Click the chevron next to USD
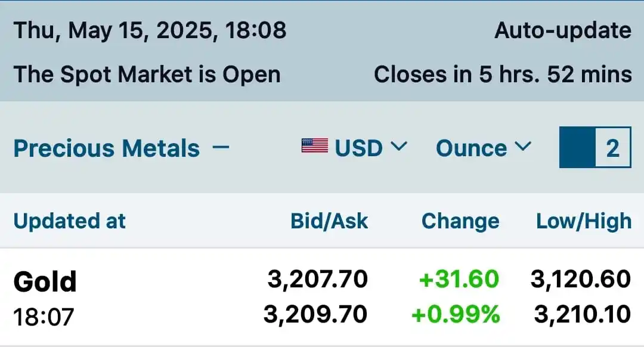This screenshot has height=347, width=644. (x=398, y=146)
